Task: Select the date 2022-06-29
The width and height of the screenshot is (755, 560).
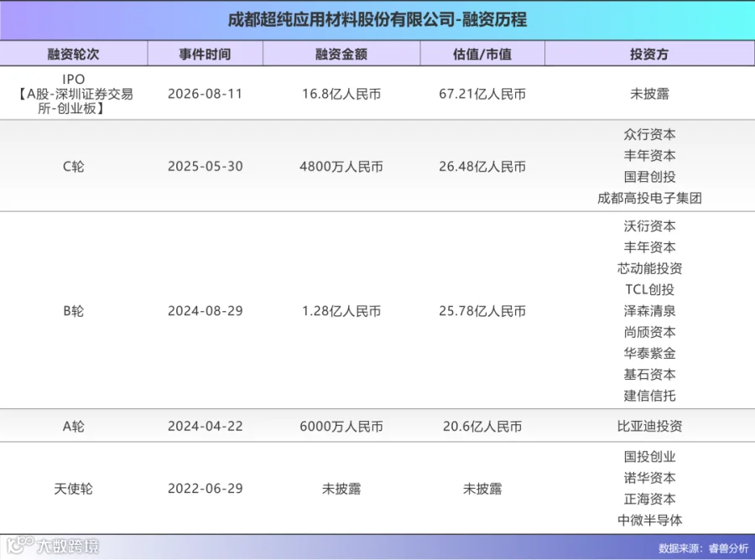Action: (206, 489)
